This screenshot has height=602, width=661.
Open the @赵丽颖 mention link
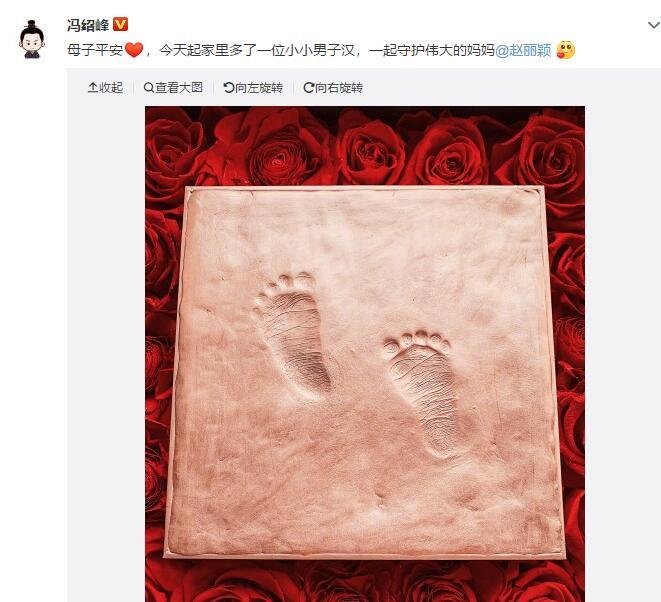click(x=523, y=51)
